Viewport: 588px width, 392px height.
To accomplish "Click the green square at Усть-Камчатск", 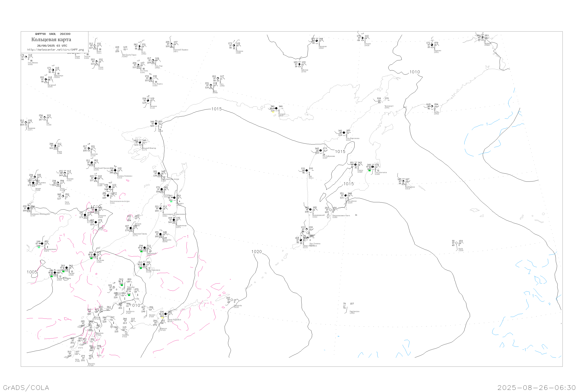I will (369, 171).
